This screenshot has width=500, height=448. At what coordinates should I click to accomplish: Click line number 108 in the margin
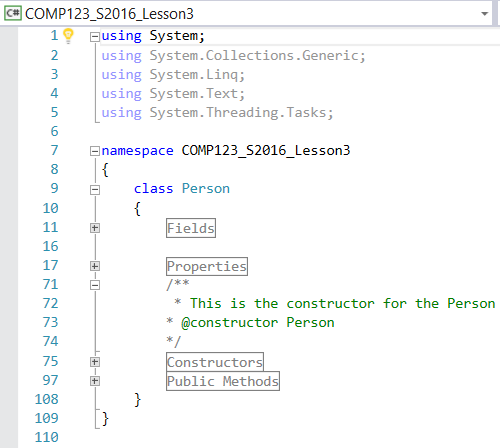[46, 399]
